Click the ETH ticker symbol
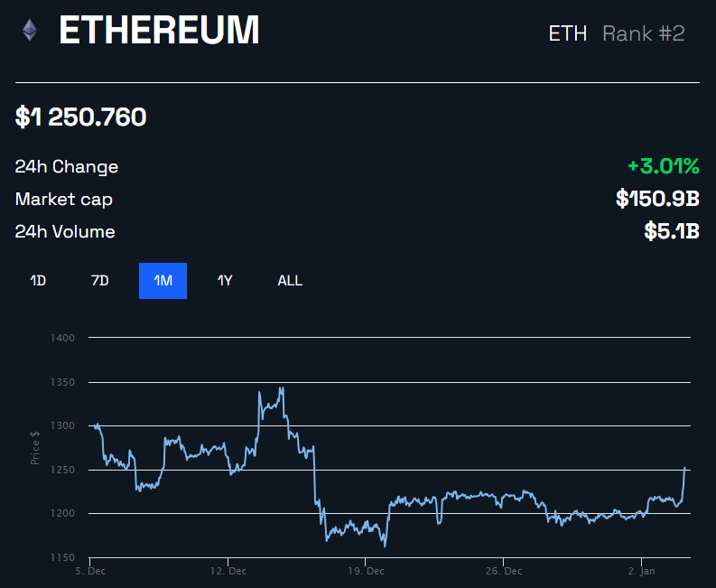 pyautogui.click(x=568, y=33)
